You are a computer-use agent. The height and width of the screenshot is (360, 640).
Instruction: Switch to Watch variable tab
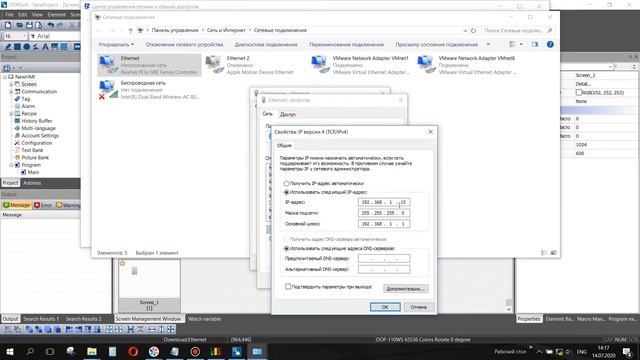coord(204,319)
